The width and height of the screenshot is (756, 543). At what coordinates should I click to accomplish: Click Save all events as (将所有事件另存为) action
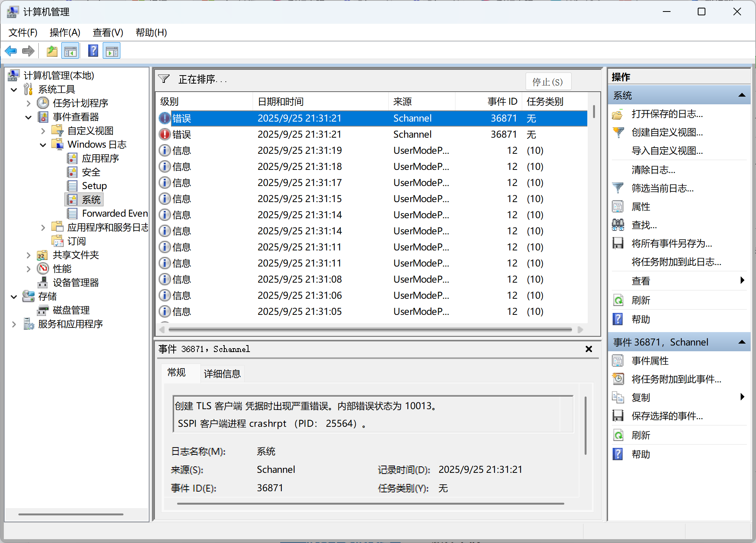[671, 244]
